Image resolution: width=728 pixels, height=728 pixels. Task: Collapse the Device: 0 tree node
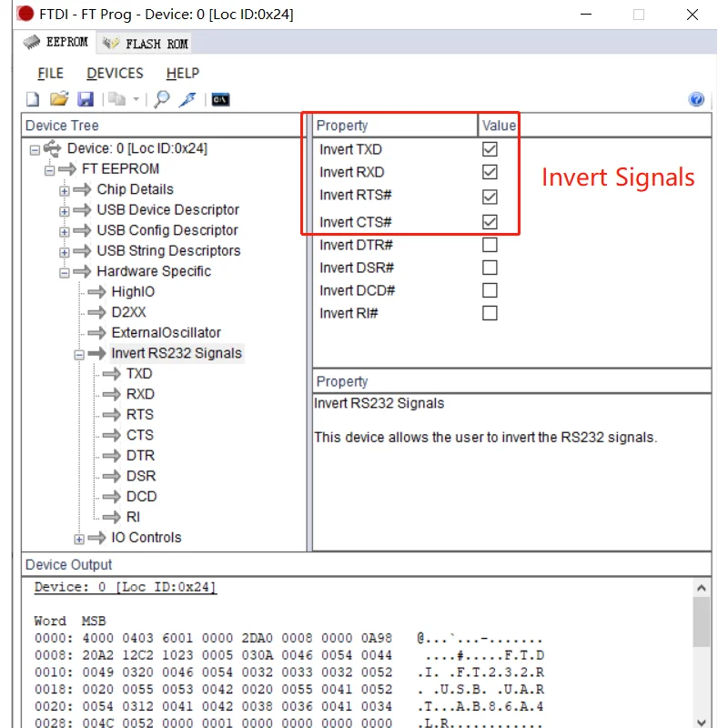(x=35, y=150)
